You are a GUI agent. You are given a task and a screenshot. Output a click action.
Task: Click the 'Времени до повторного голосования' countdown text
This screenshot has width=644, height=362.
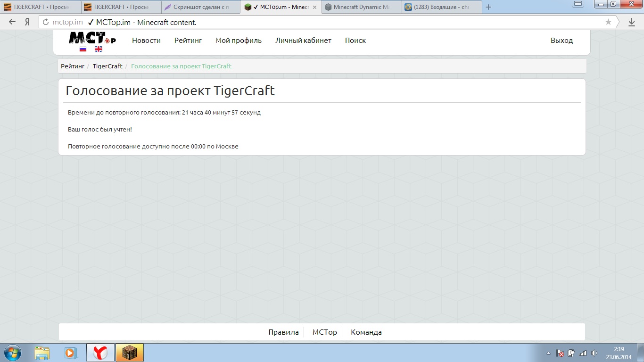164,113
